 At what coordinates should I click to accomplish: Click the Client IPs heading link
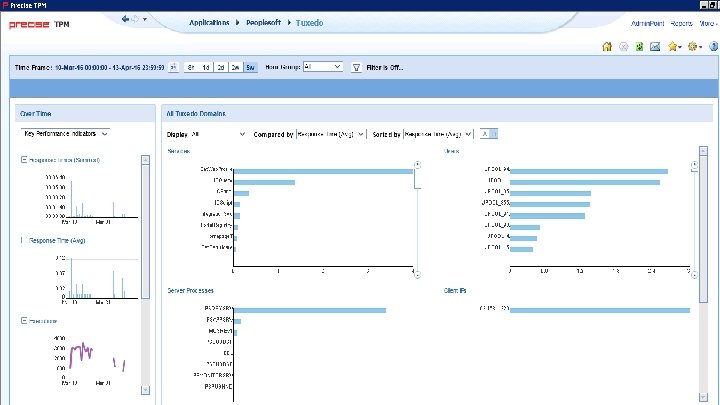click(x=455, y=291)
